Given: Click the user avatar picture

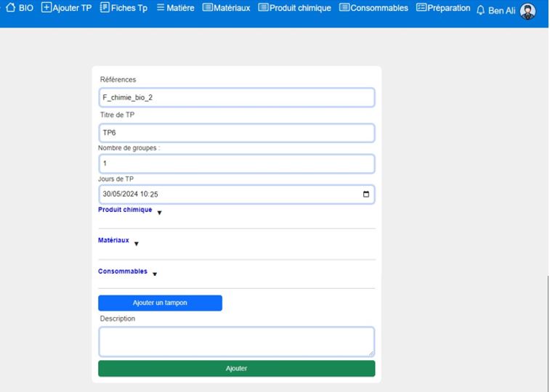Looking at the screenshot, I should pyautogui.click(x=527, y=11).
